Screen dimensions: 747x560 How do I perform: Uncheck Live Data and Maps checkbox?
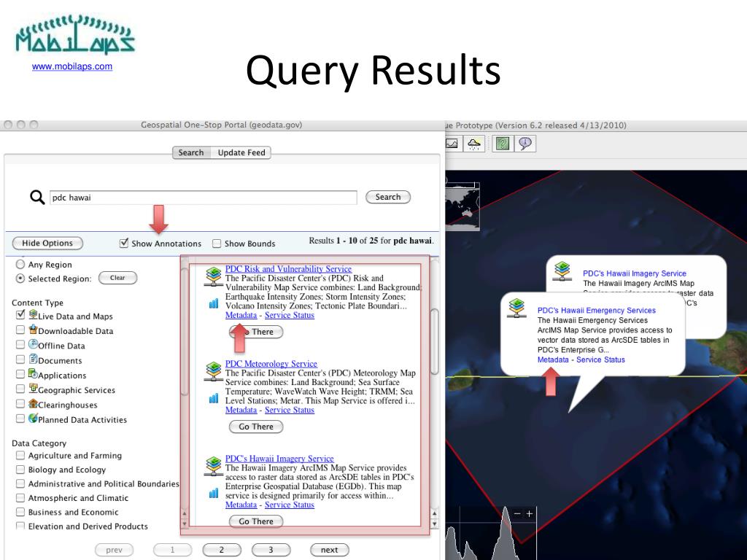pos(20,314)
